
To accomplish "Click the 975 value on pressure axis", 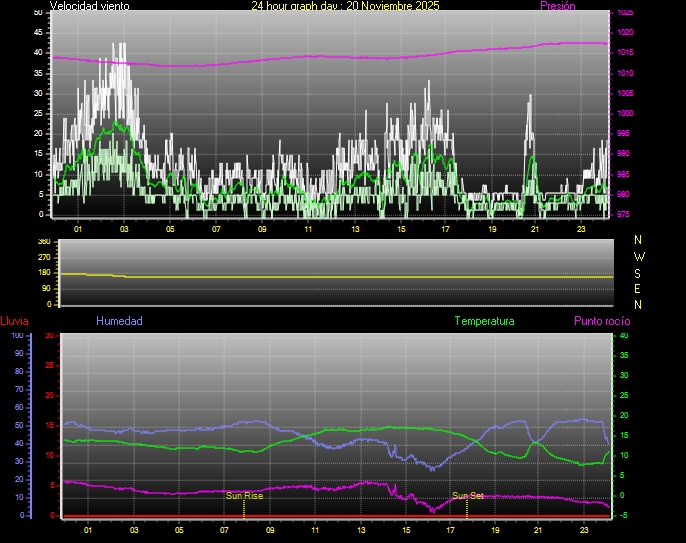I will (624, 214).
